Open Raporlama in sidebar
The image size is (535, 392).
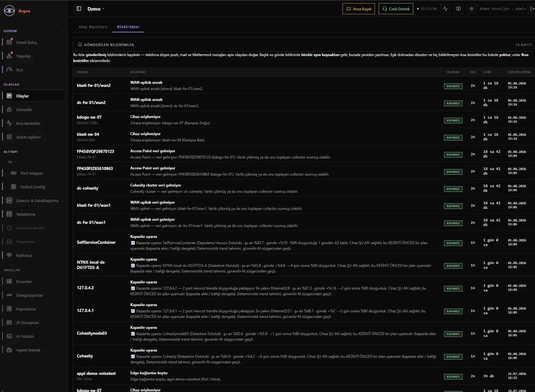pyautogui.click(x=34, y=309)
